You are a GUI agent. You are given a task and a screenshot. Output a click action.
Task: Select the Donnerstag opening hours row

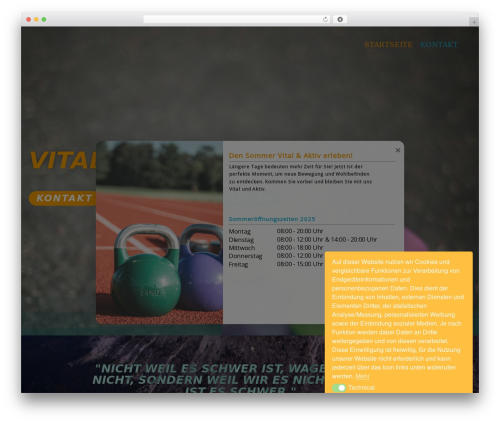coord(276,256)
